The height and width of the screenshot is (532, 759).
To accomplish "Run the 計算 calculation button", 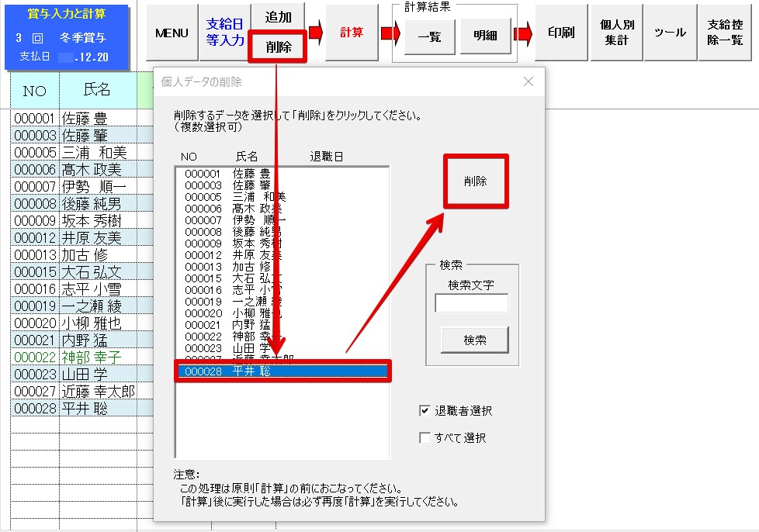I will tap(352, 33).
